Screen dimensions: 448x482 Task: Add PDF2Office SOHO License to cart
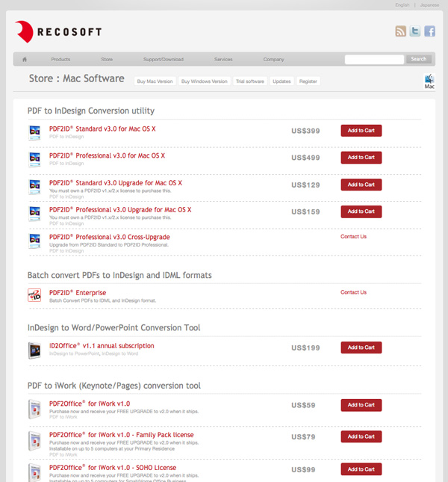(361, 469)
